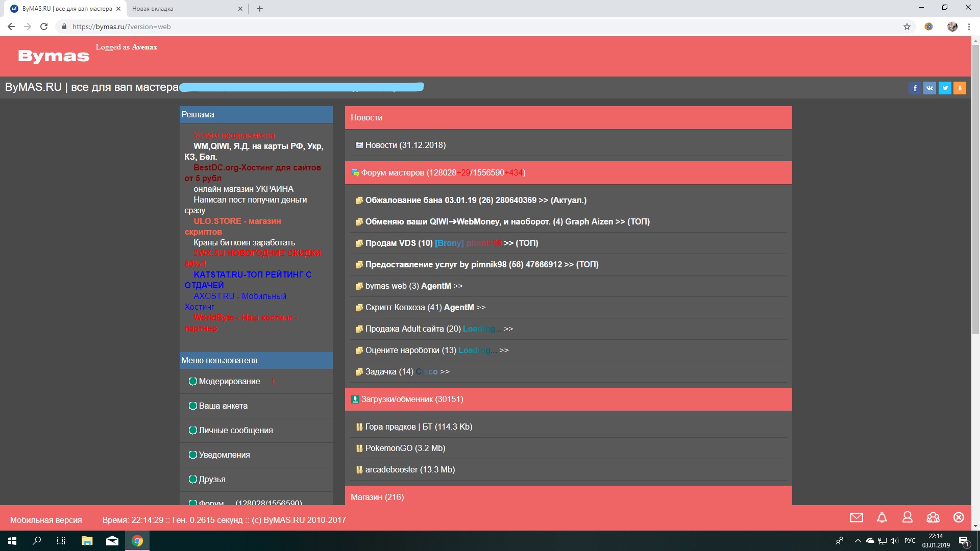Open Личные сообщения in user menu
This screenshot has height=551, width=980.
(235, 431)
